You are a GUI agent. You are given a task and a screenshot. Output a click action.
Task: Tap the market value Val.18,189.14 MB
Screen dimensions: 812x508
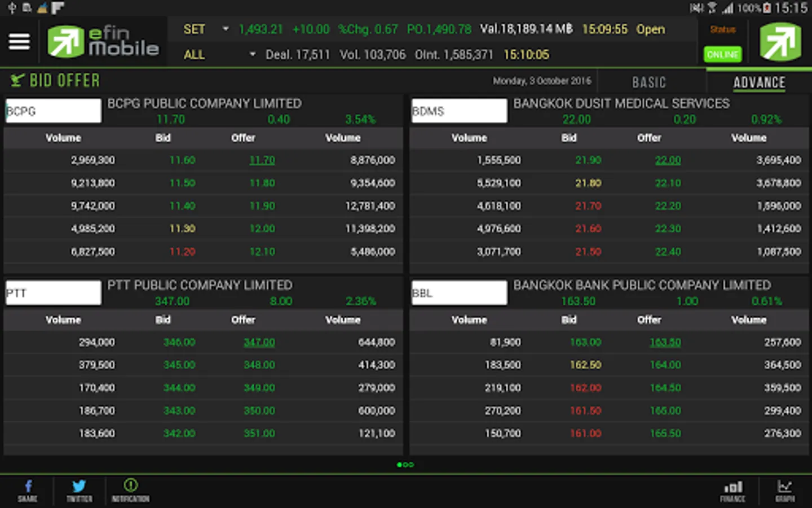(x=526, y=29)
